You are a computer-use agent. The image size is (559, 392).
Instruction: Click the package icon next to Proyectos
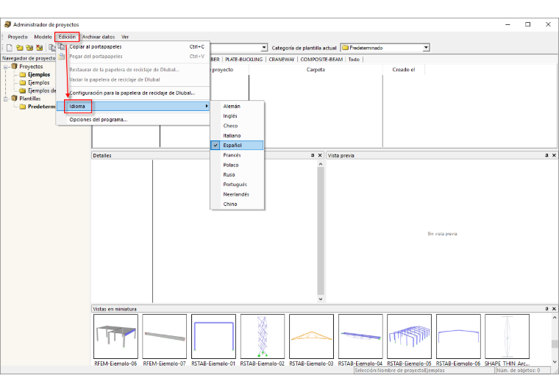(14, 66)
